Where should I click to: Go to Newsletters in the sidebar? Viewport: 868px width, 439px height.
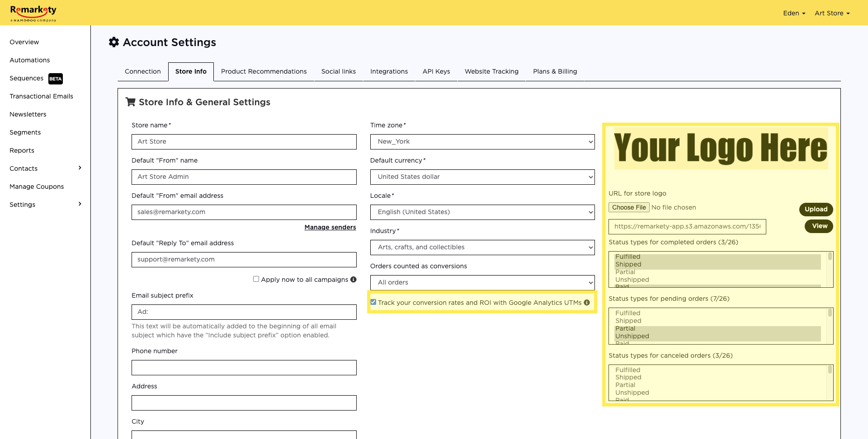[28, 114]
